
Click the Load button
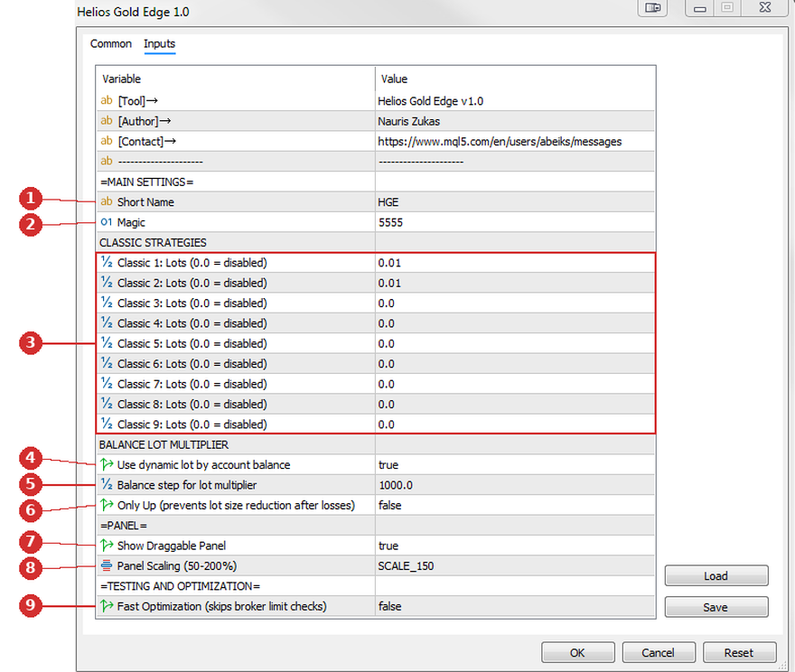[x=715, y=575]
